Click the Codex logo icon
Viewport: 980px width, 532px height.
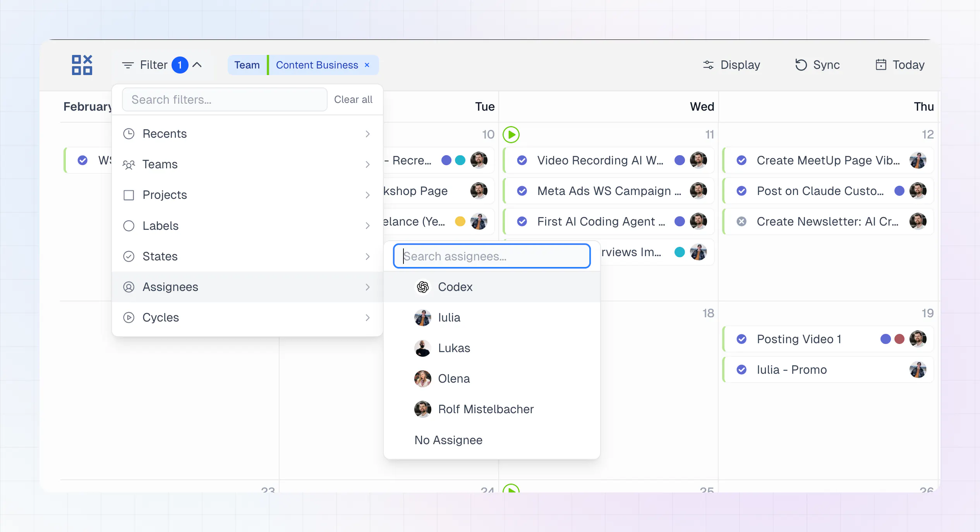[422, 287]
